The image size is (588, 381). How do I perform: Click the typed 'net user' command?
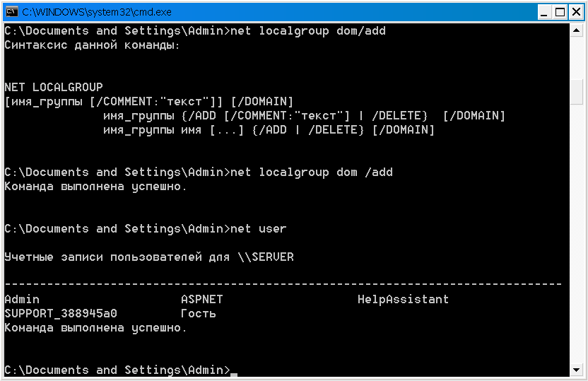(259, 228)
